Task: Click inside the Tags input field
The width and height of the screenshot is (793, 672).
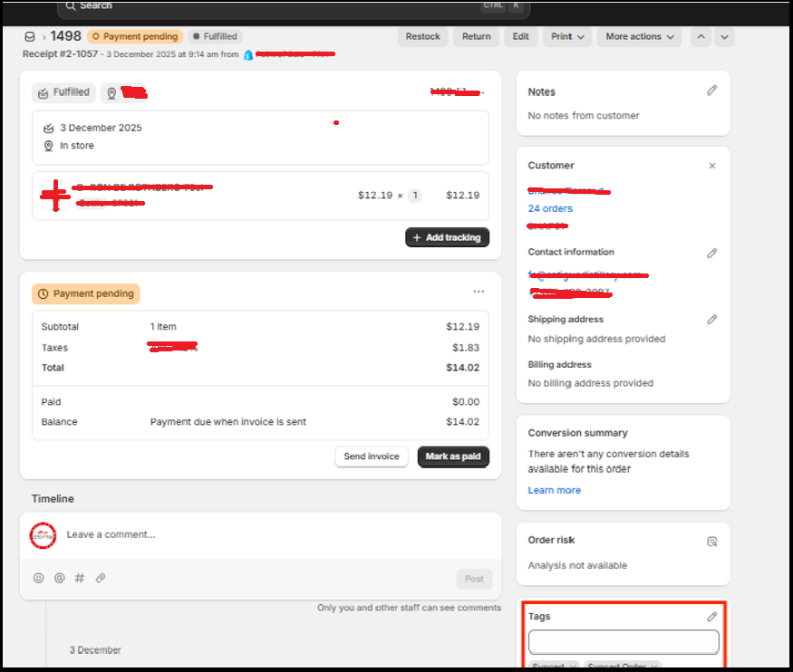Action: 623,641
